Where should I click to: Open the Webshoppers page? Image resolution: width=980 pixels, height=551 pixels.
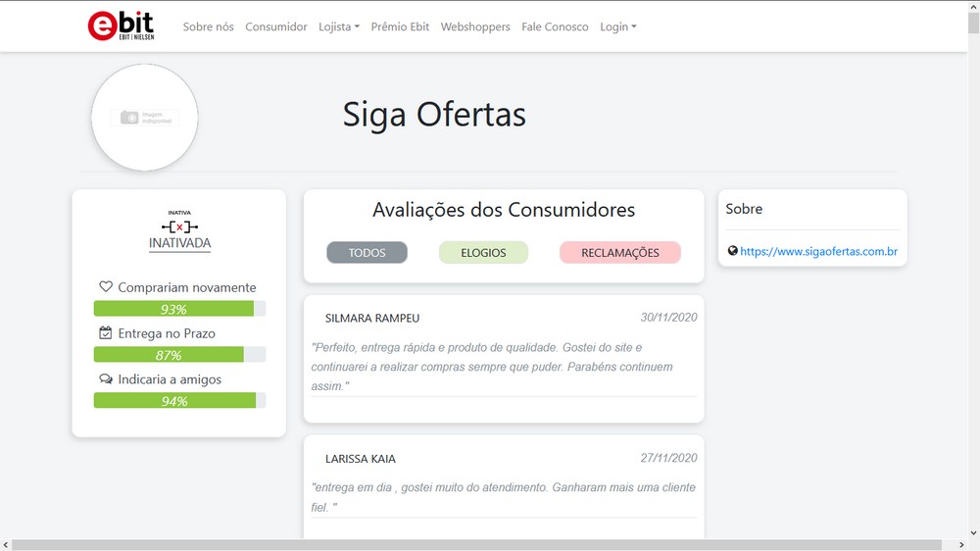[x=475, y=26]
